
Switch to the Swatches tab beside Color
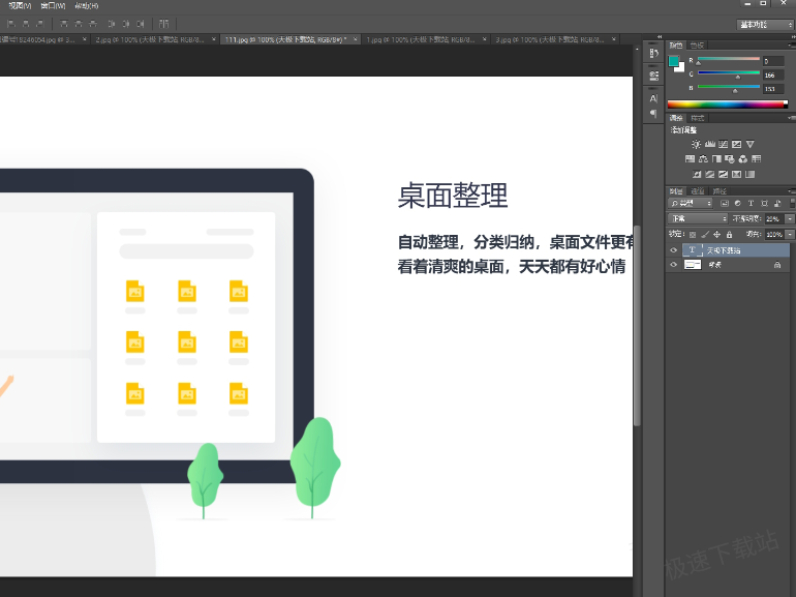(697, 45)
